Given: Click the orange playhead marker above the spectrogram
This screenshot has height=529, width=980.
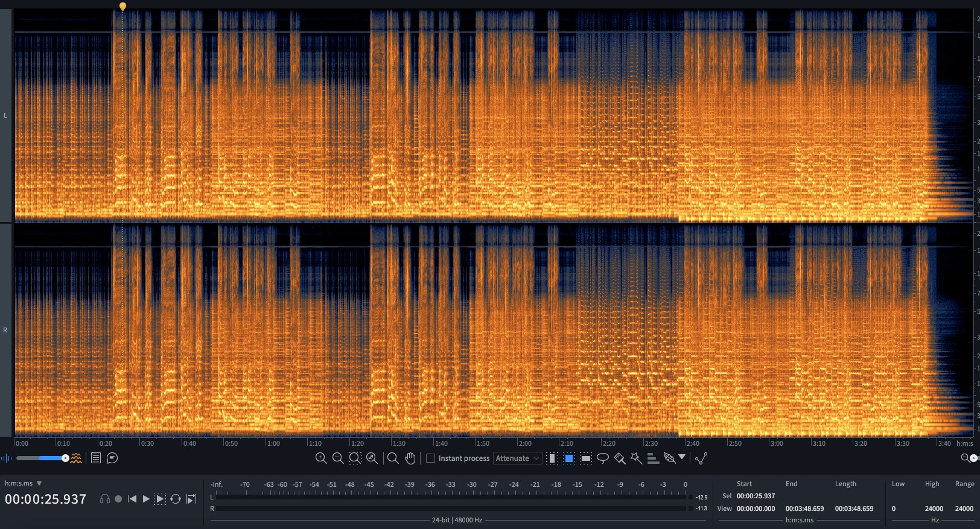Looking at the screenshot, I should click(122, 6).
